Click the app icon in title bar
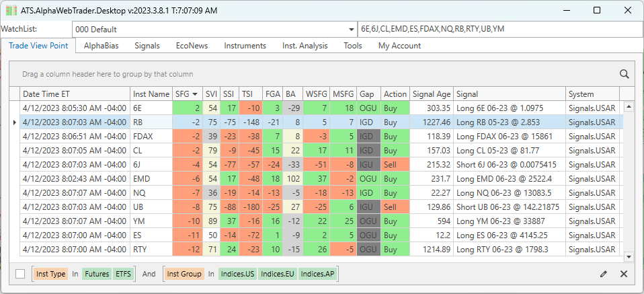Image resolution: width=644 pixels, height=294 pixels. 11,10
